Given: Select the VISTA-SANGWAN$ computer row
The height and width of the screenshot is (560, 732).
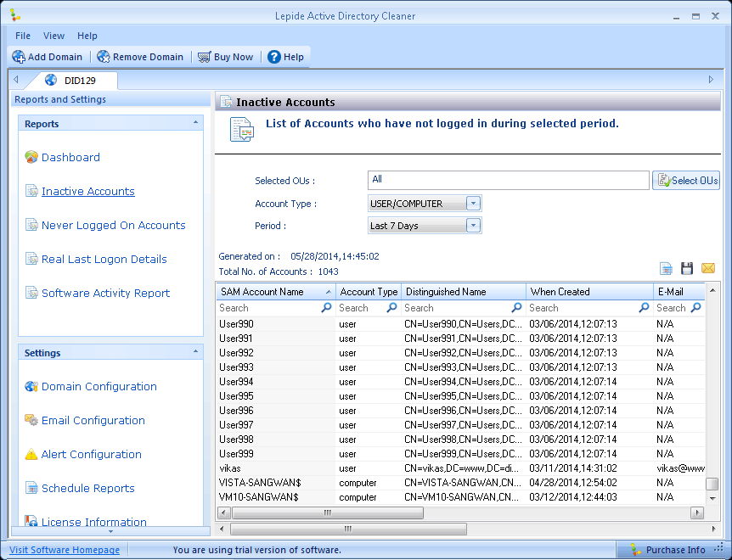Looking at the screenshot, I should 460,483.
